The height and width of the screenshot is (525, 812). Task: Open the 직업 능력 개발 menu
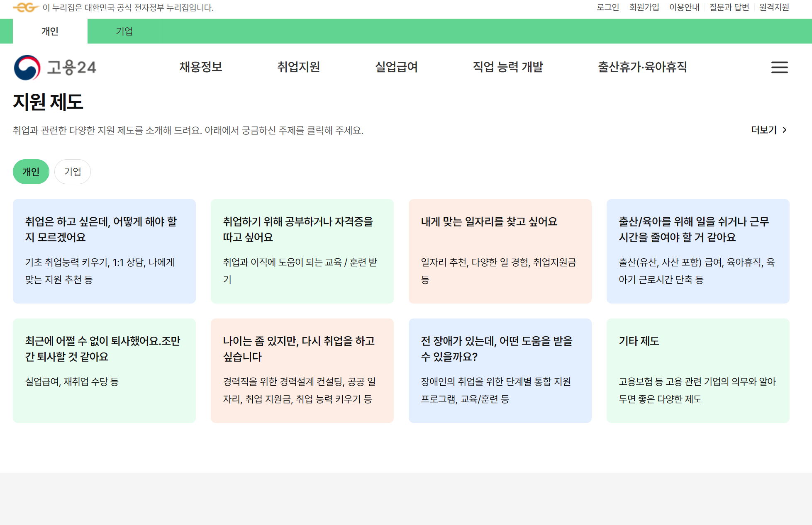pyautogui.click(x=508, y=67)
